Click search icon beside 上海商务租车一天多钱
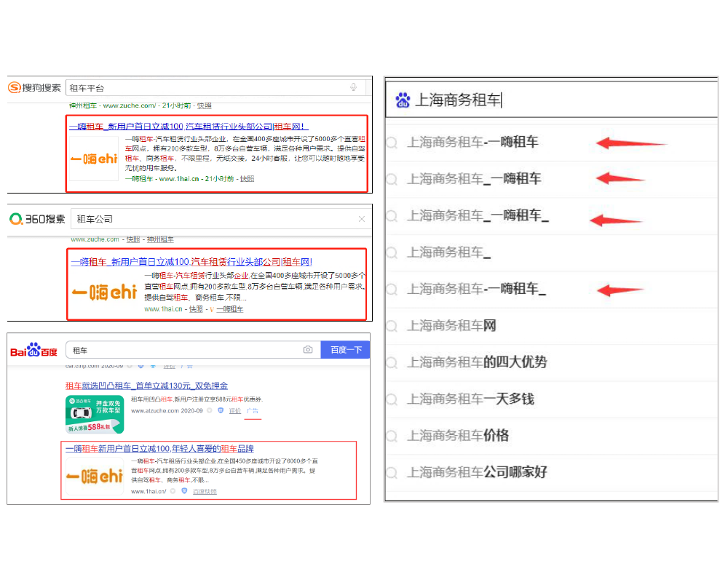 [x=392, y=399]
